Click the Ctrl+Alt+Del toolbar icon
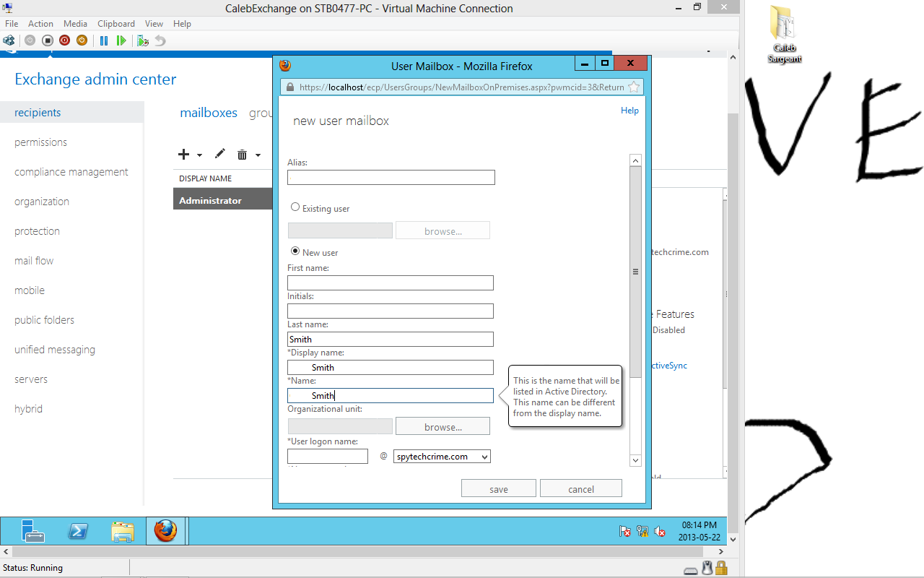This screenshot has width=924, height=578. pyautogui.click(x=9, y=40)
